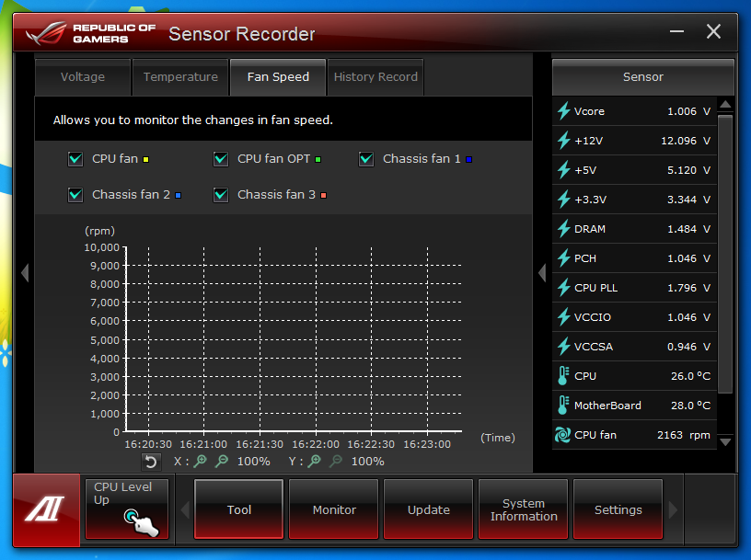Click the 10,000 rpm axis label

(101, 247)
